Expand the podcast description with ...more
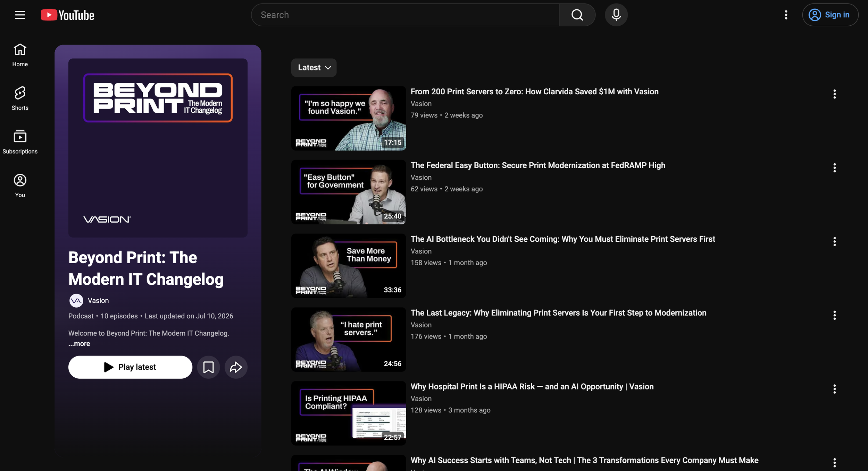The image size is (868, 471). [79, 344]
